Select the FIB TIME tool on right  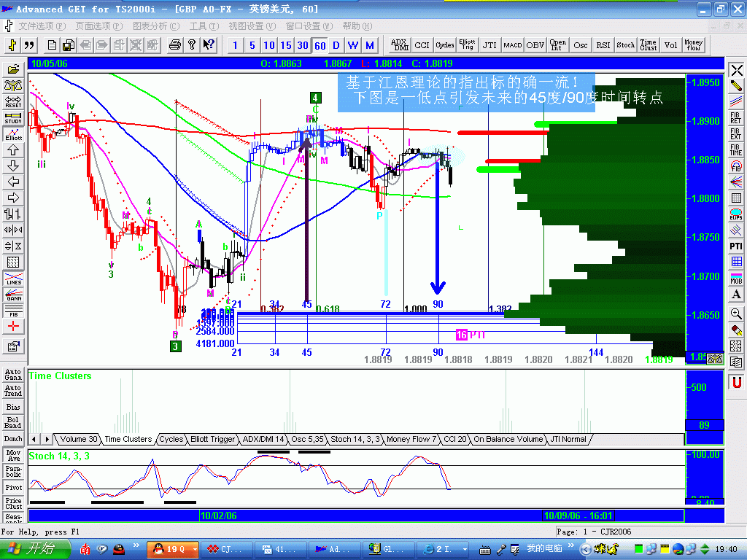point(736,149)
